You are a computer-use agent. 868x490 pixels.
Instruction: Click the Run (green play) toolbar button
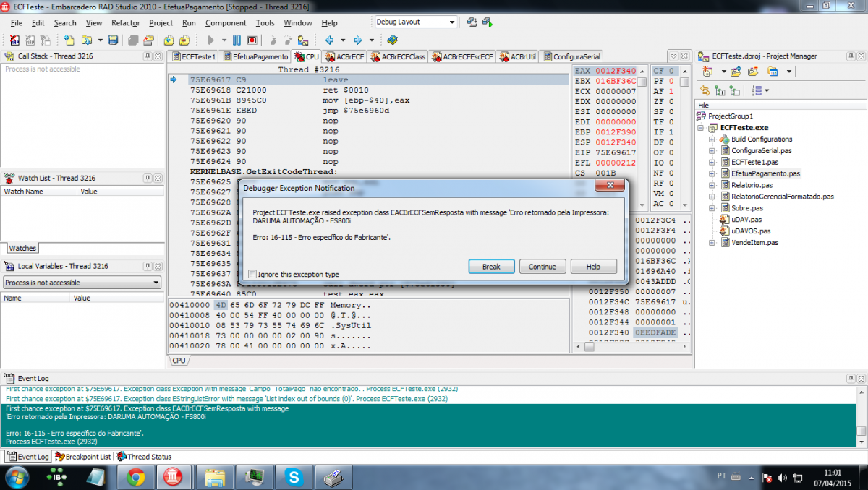210,40
